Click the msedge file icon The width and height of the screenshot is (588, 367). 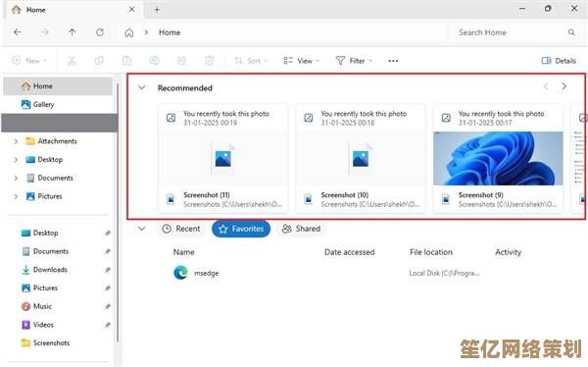(180, 273)
